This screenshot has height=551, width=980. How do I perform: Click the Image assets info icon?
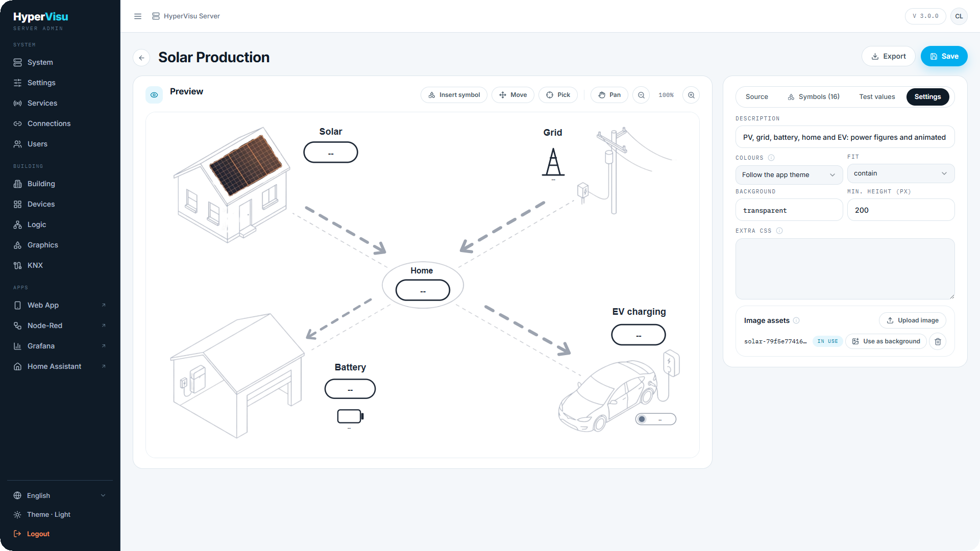point(796,320)
